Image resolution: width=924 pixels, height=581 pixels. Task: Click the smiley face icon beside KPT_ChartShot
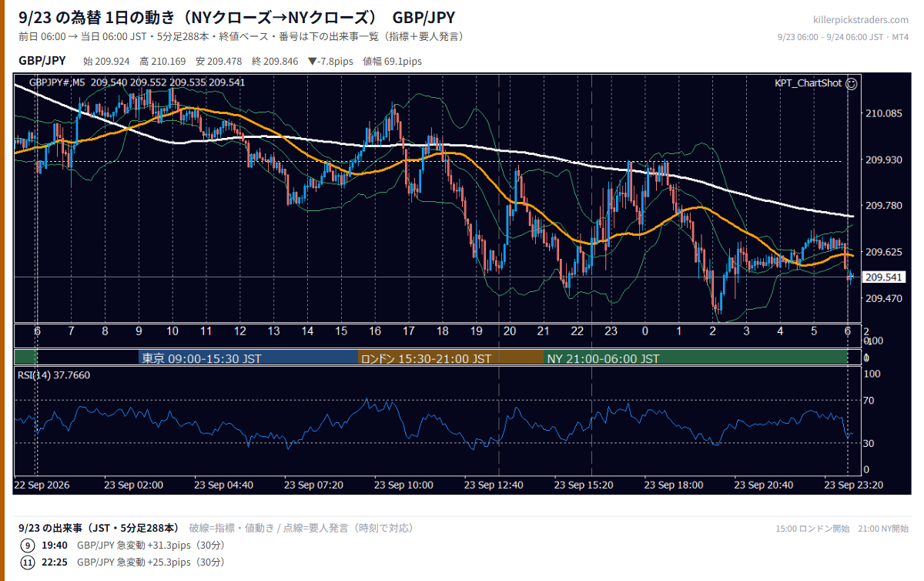click(852, 83)
